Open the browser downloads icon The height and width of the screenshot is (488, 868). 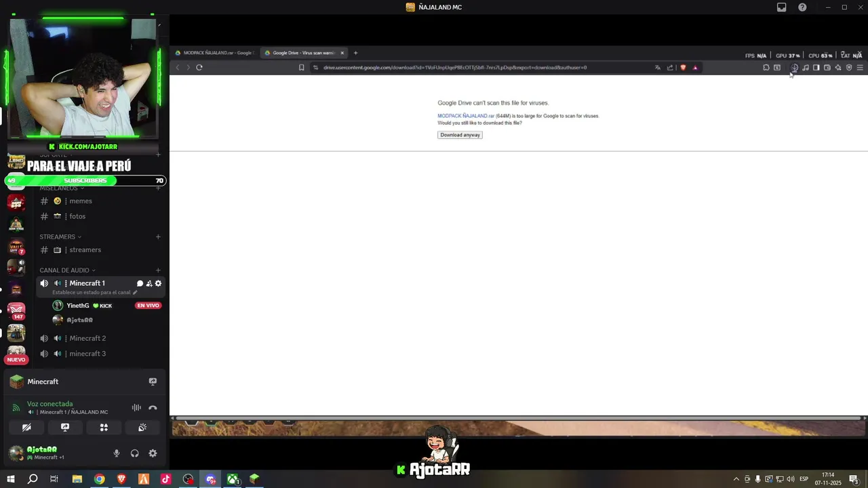click(794, 68)
